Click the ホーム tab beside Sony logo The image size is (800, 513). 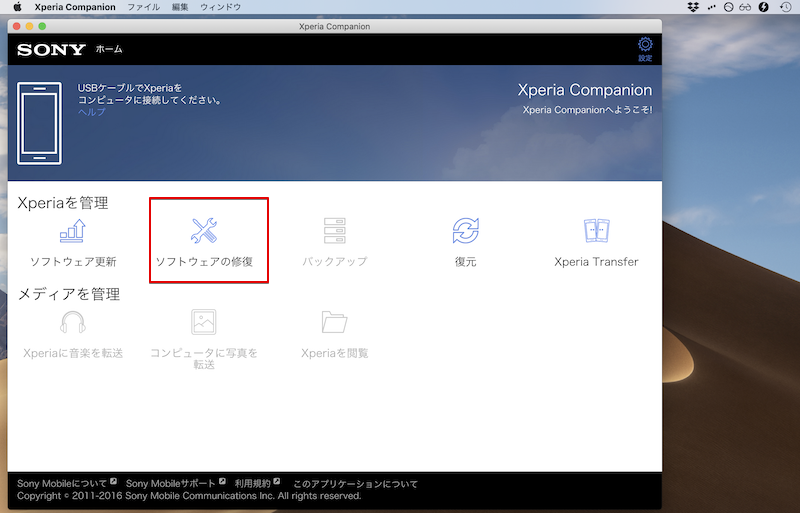pyautogui.click(x=109, y=49)
